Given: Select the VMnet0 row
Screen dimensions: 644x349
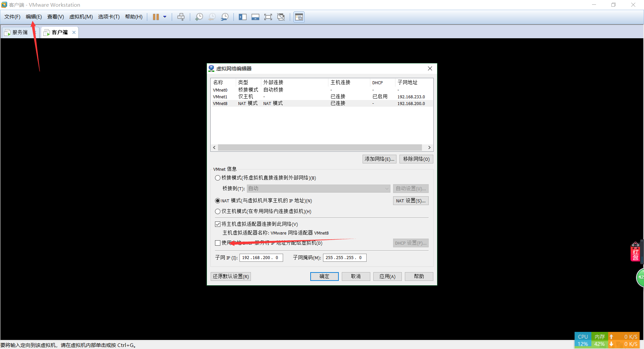Looking at the screenshot, I should point(322,90).
